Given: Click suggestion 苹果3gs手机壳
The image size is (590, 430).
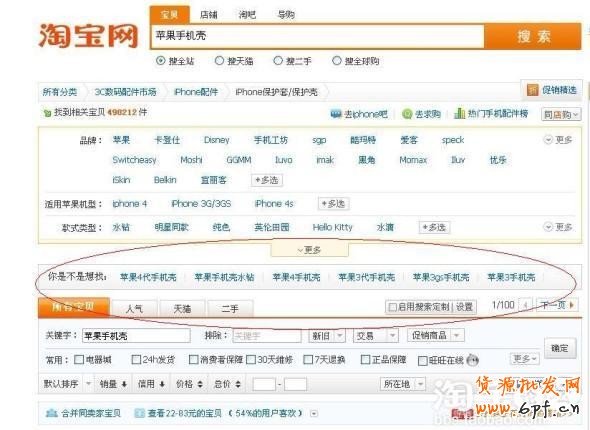Looking at the screenshot, I should [441, 278].
